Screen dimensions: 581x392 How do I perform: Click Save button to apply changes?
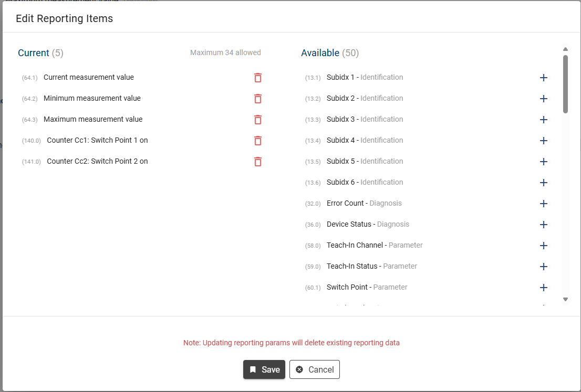(x=264, y=369)
